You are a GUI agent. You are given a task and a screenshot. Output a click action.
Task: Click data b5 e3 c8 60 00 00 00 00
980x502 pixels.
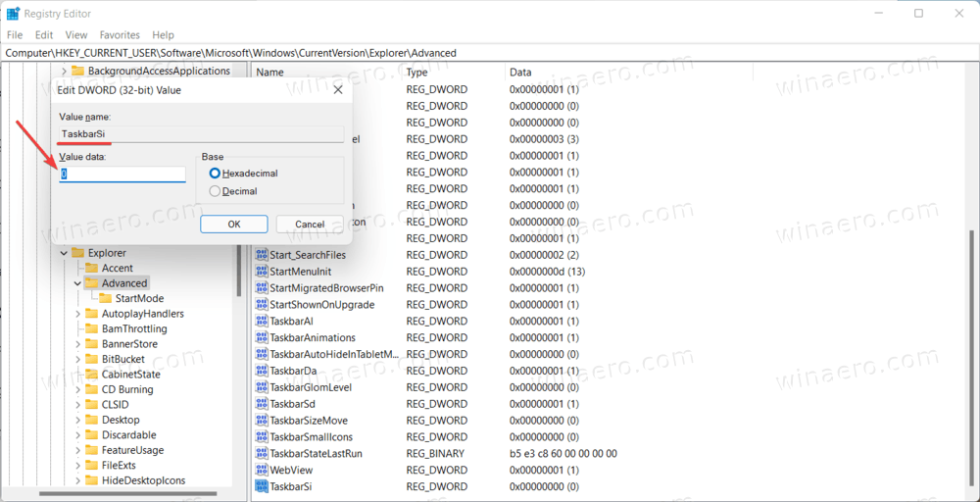coord(563,453)
